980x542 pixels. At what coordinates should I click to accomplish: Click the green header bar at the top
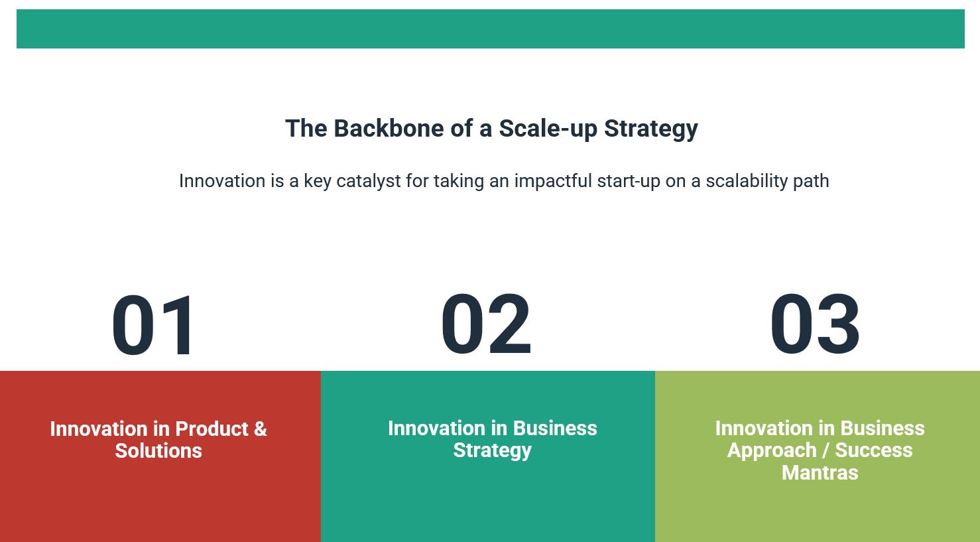[x=491, y=29]
